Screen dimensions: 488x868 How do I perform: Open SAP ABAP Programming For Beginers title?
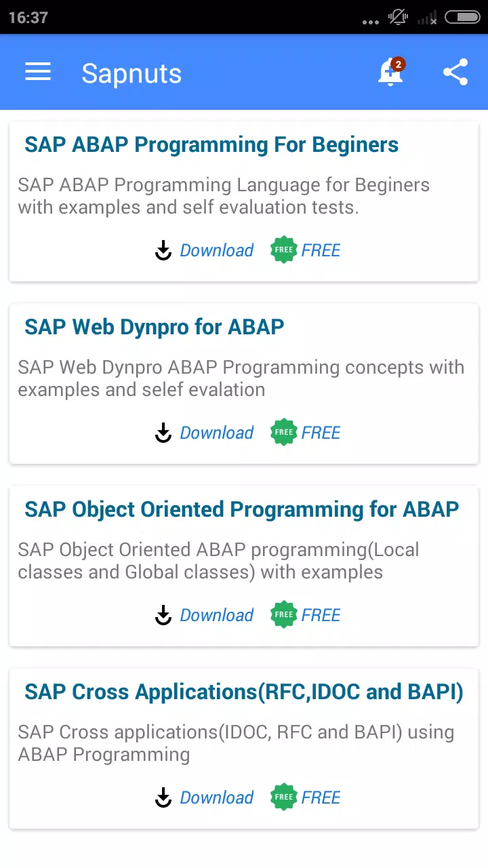211,145
